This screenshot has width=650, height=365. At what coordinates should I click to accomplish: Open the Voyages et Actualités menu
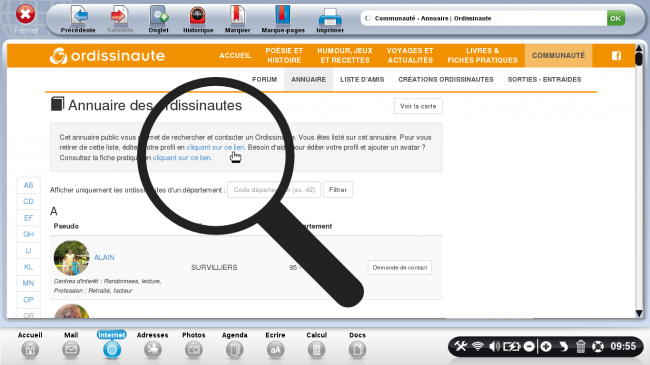pyautogui.click(x=410, y=56)
